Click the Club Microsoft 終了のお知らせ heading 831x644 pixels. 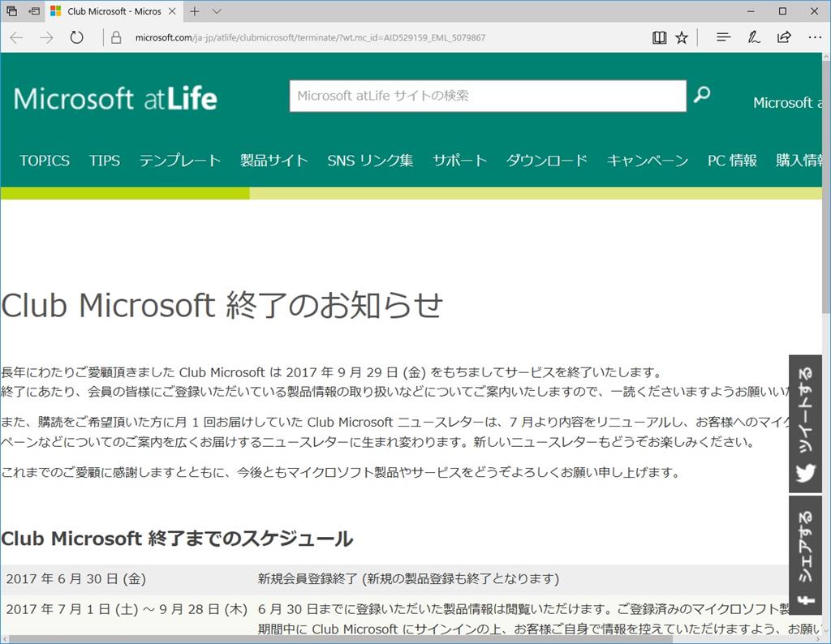tap(222, 306)
